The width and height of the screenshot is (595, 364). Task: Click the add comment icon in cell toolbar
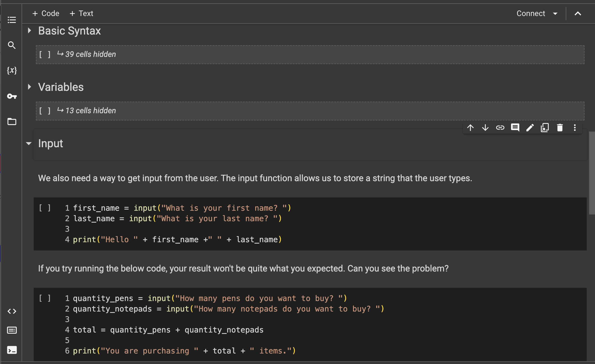[x=515, y=128]
